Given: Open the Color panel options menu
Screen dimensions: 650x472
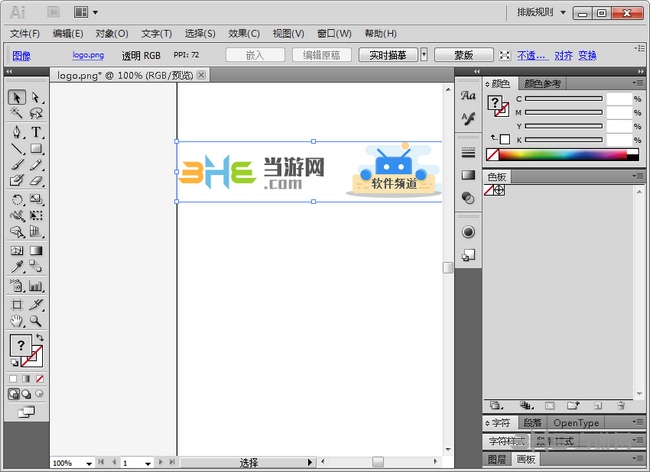Looking at the screenshot, I should (638, 83).
